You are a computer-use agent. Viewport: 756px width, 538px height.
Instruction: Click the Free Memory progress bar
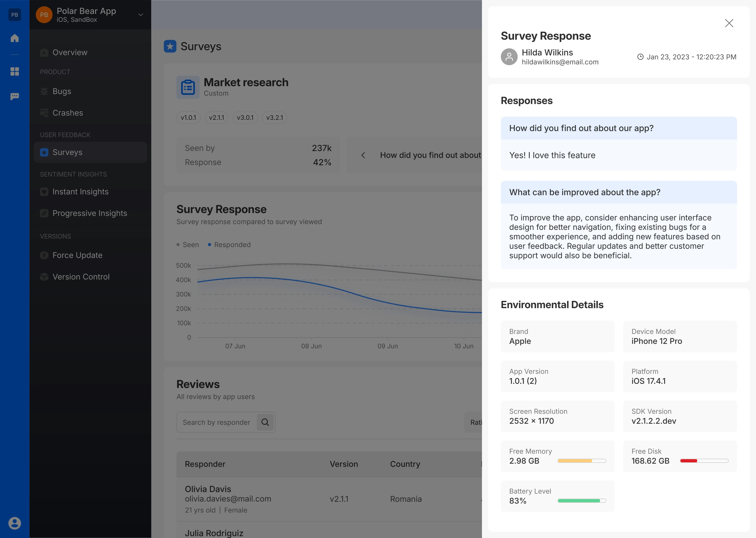(x=581, y=461)
